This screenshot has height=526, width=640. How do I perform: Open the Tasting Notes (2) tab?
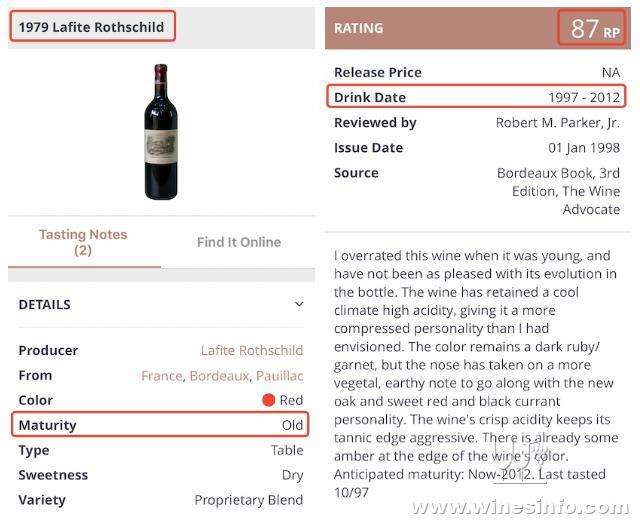click(83, 242)
